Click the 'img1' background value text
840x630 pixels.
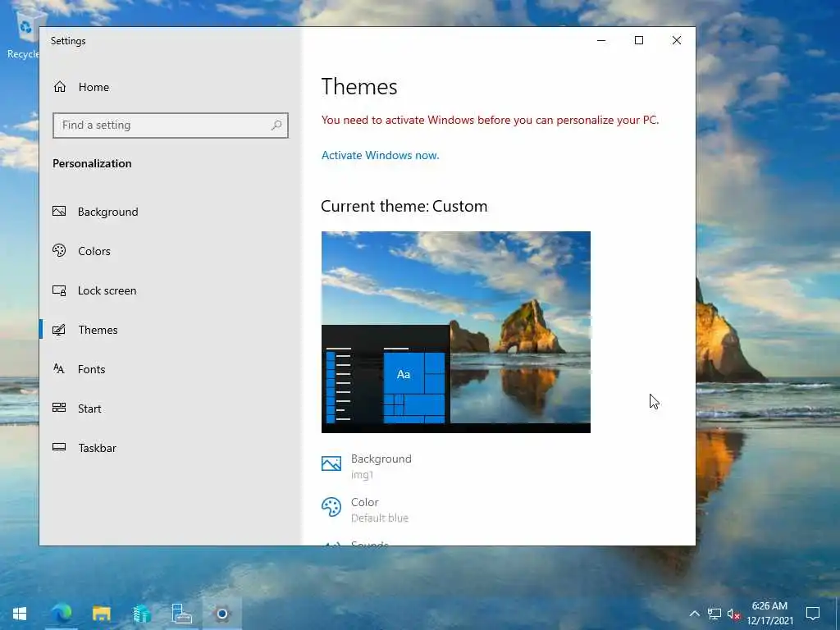click(362, 475)
